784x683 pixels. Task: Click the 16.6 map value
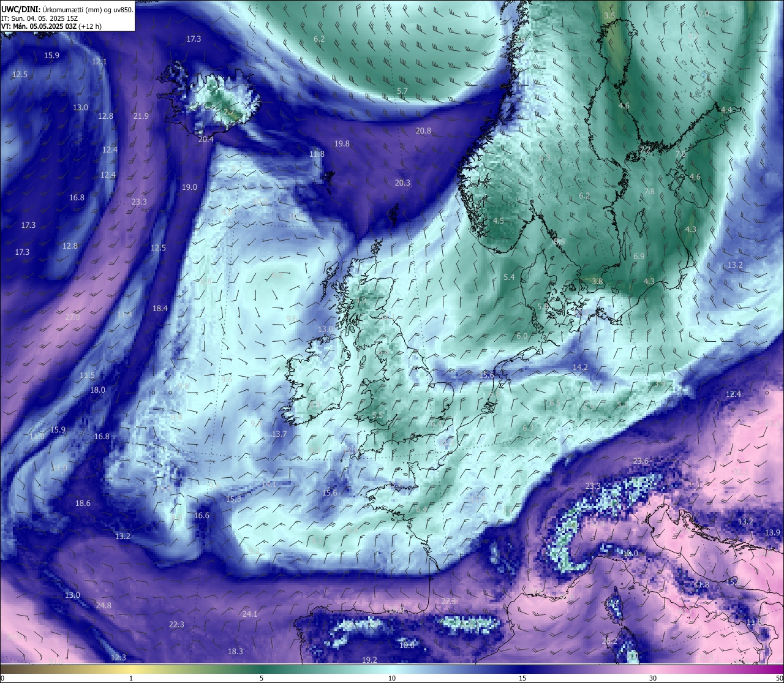(202, 516)
